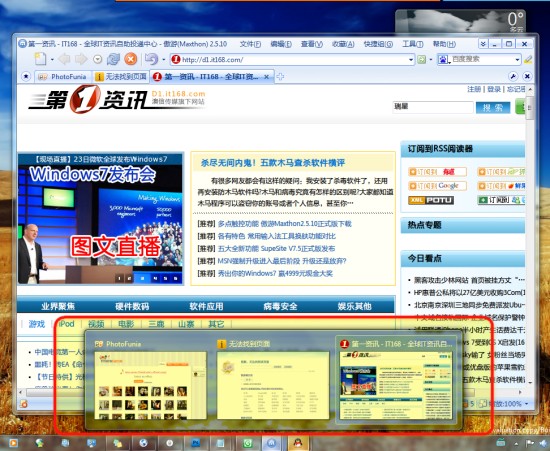550x451 pixels.
Task: Click the New page icon in toolbar
Action: point(40,59)
